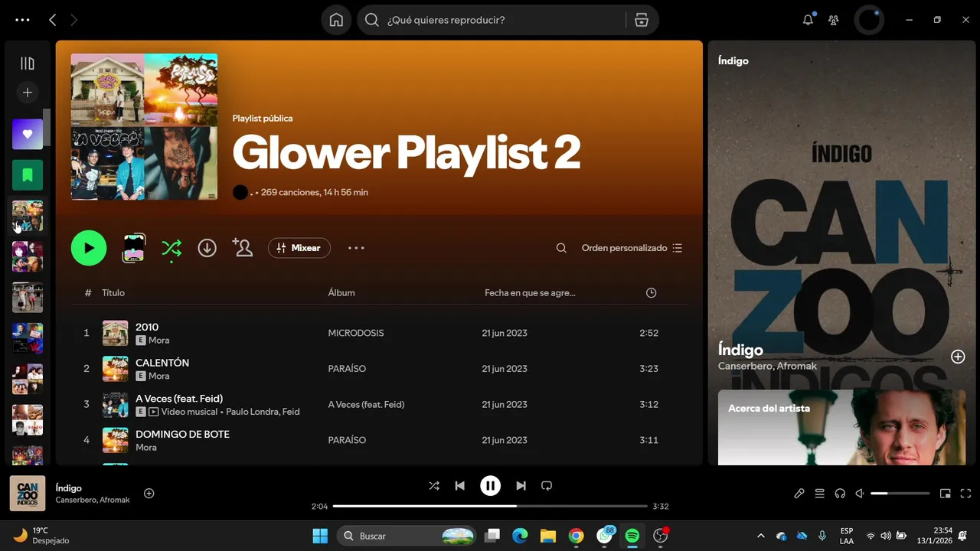Connect to a device headphones icon

pos(840,494)
